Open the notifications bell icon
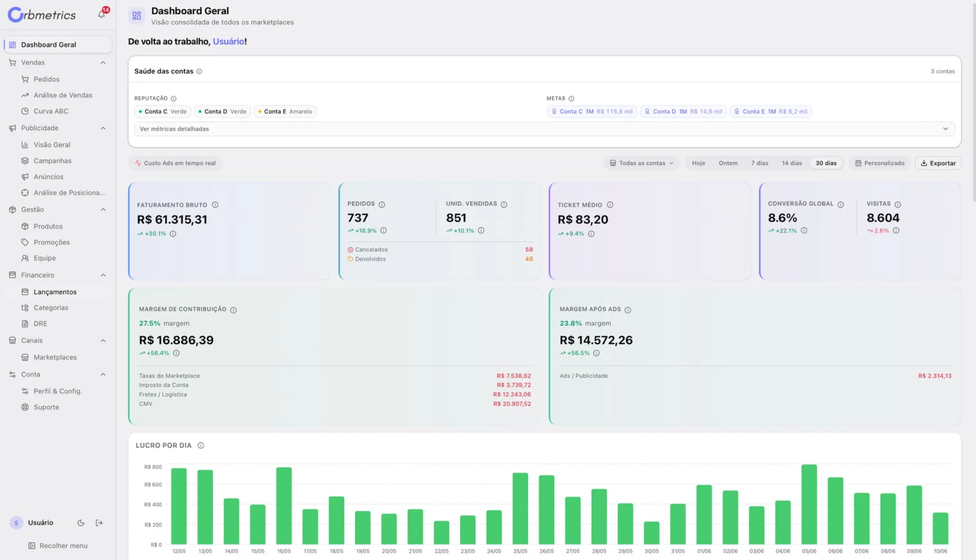 (102, 14)
